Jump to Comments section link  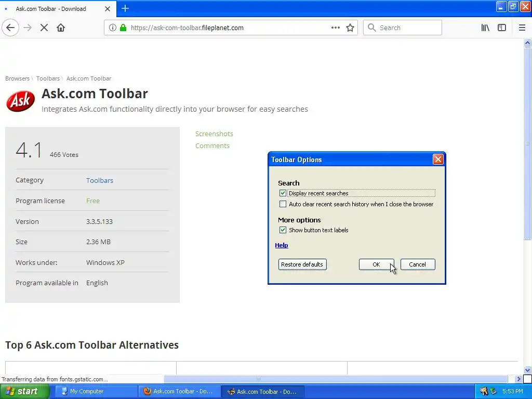click(x=212, y=145)
